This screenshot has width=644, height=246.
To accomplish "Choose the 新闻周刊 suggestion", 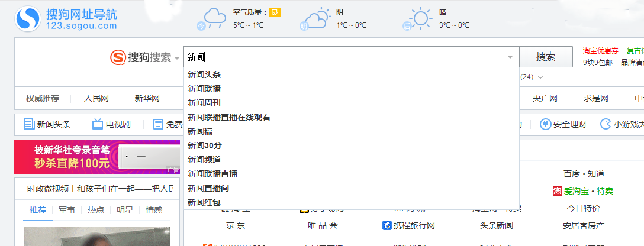I will [204, 103].
